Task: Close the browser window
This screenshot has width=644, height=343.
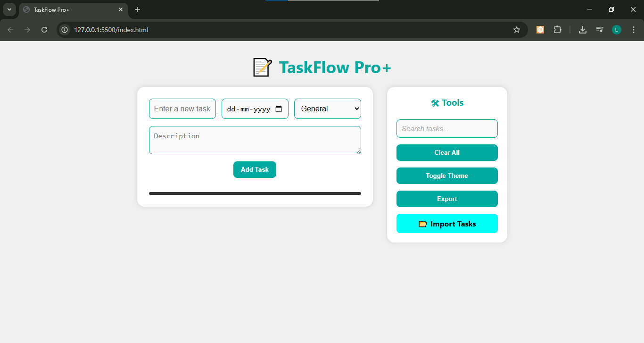Action: (633, 9)
